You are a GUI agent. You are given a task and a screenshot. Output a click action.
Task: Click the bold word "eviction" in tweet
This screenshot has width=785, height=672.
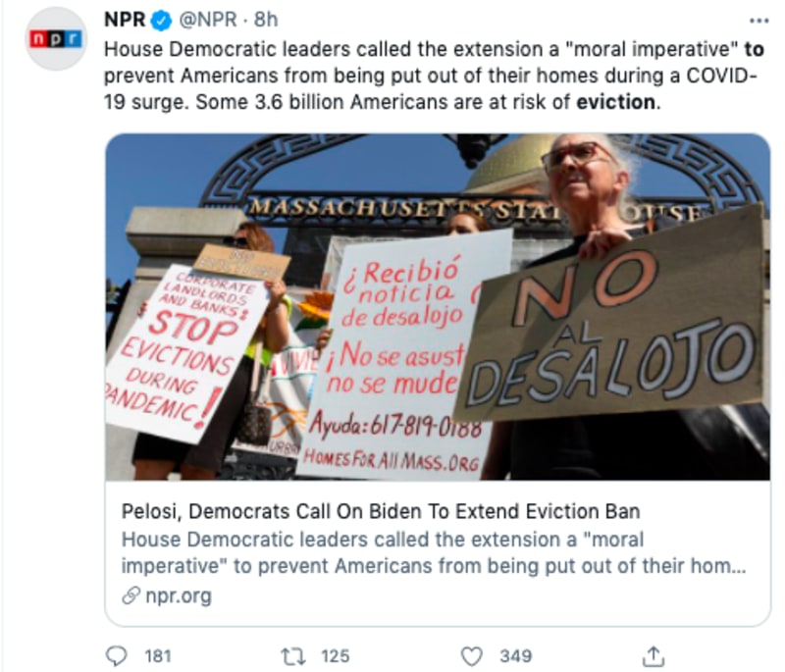[x=615, y=101]
